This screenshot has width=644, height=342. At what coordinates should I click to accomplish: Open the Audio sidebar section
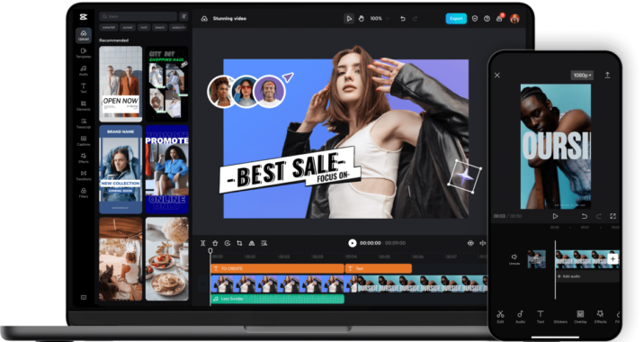[84, 70]
